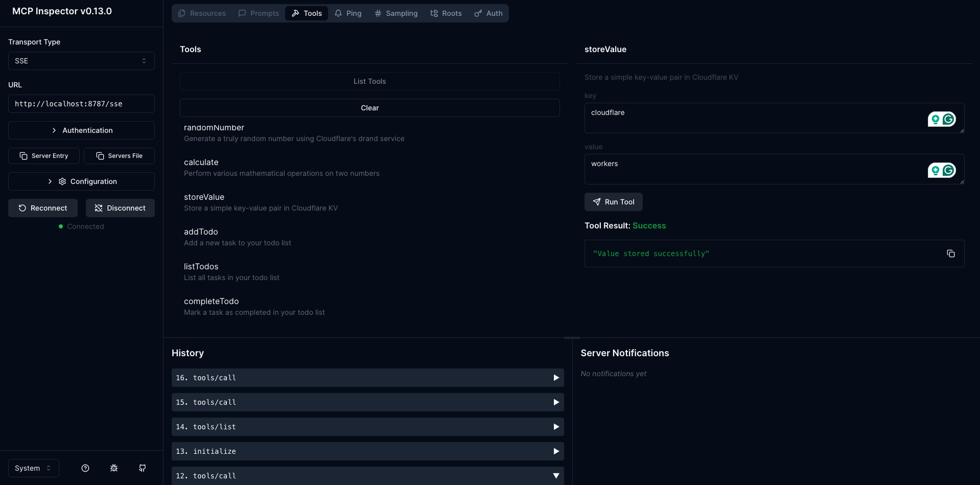The image size is (980, 485).
Task: Click lightbulb suggestion icon in key field
Action: 936,119
